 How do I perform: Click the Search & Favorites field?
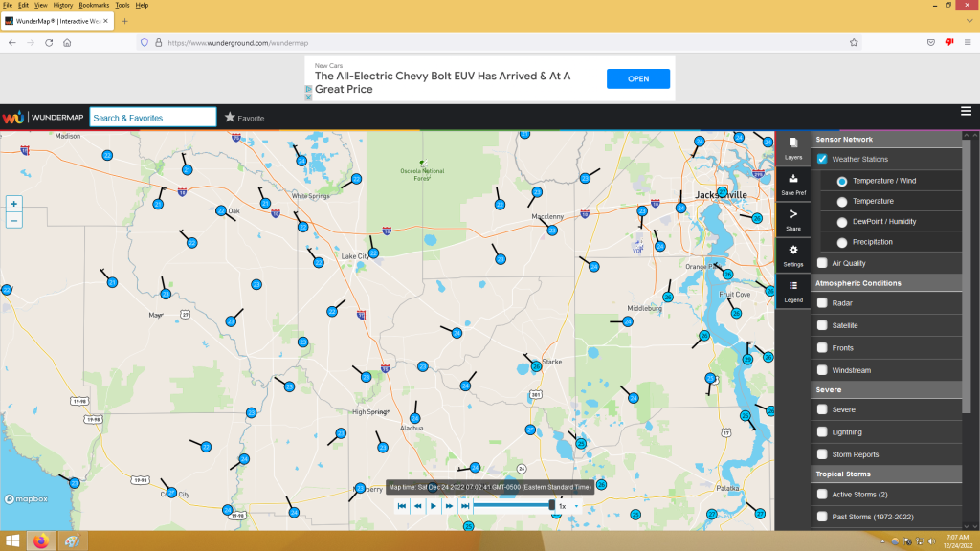point(153,118)
